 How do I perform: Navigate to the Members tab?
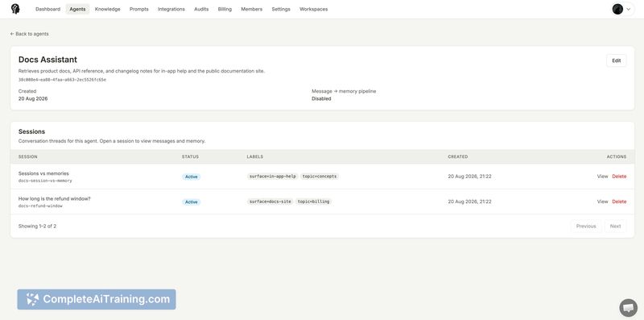pyautogui.click(x=251, y=9)
